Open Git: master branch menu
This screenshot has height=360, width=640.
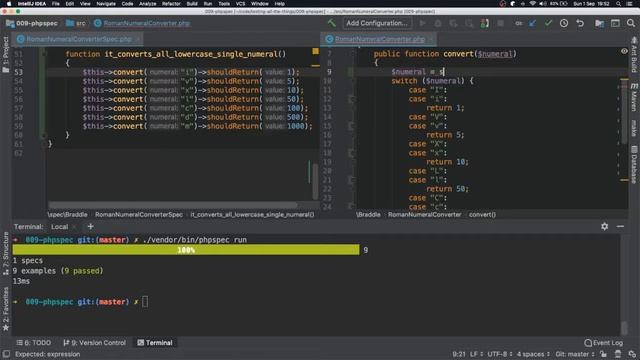click(x=574, y=354)
